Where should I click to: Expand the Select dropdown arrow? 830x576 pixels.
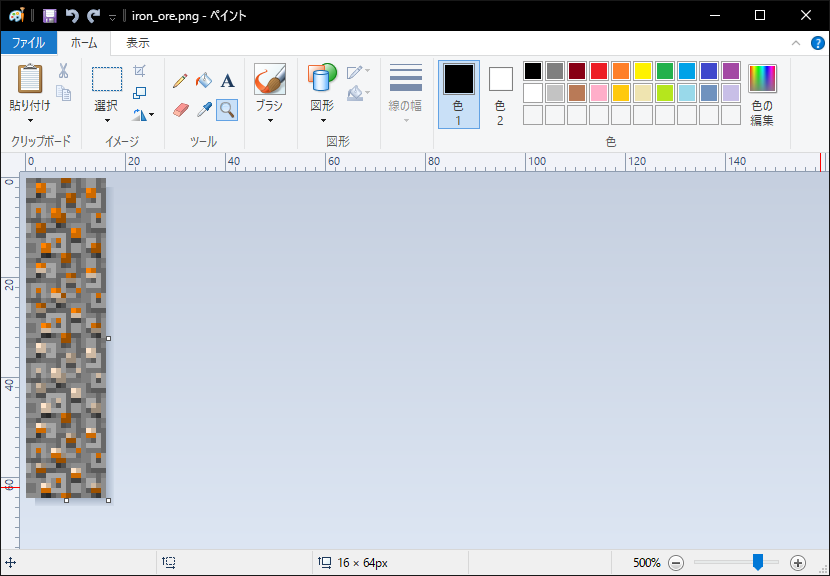coord(107,121)
